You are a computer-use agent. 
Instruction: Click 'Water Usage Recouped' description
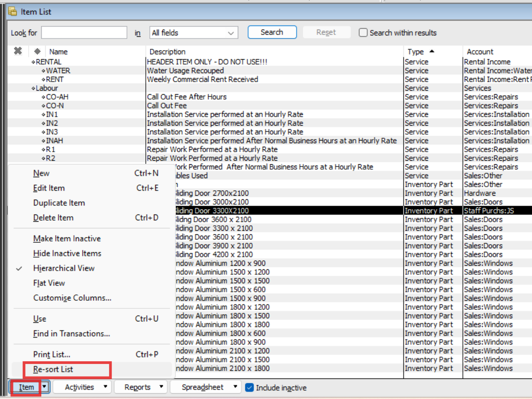pos(185,70)
